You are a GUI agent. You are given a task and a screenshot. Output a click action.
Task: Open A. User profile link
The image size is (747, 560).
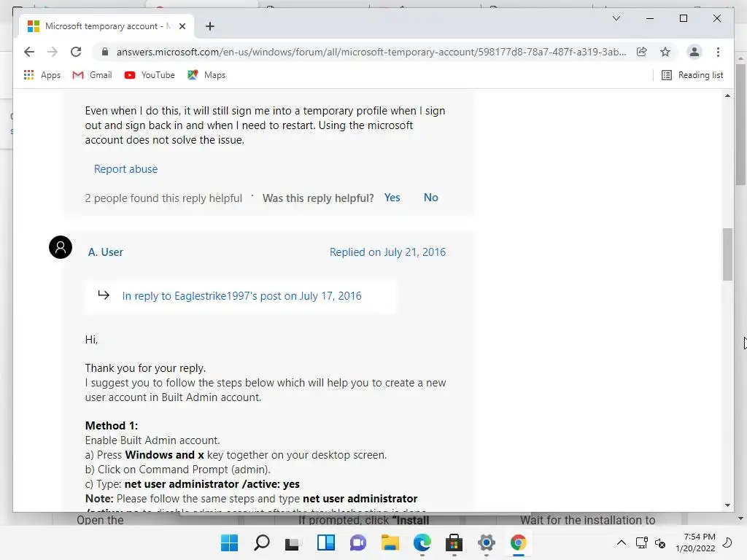[105, 252]
